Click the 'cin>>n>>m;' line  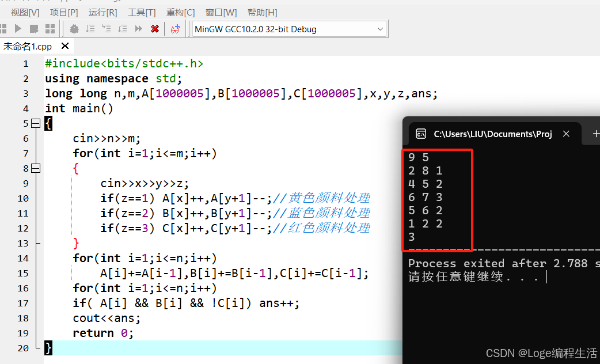(x=107, y=138)
